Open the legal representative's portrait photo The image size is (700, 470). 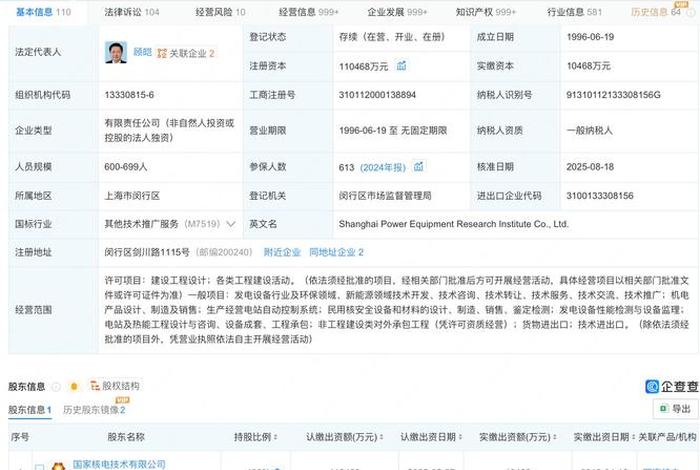(116, 52)
